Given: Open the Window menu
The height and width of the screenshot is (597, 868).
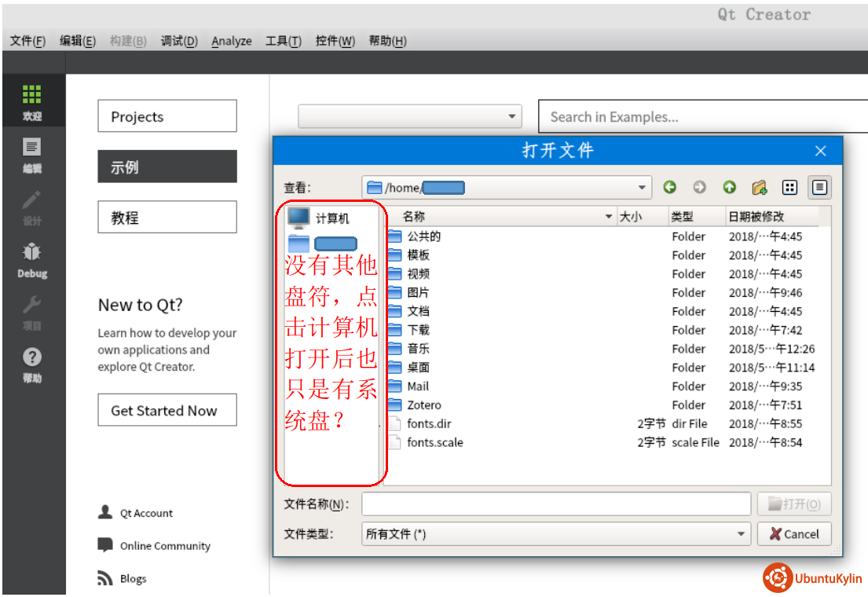Looking at the screenshot, I should point(335,41).
